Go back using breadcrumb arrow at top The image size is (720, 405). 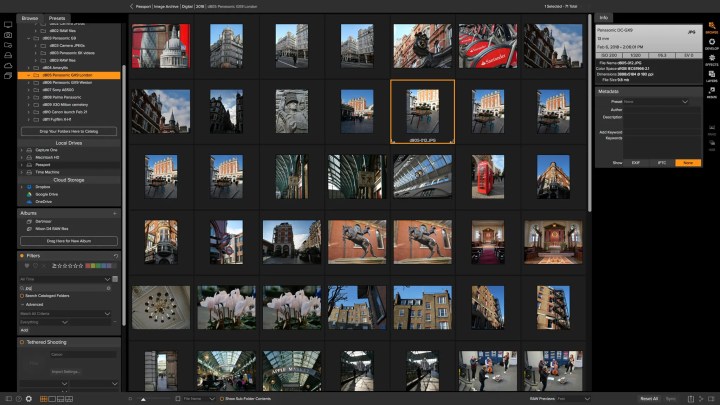point(131,6)
